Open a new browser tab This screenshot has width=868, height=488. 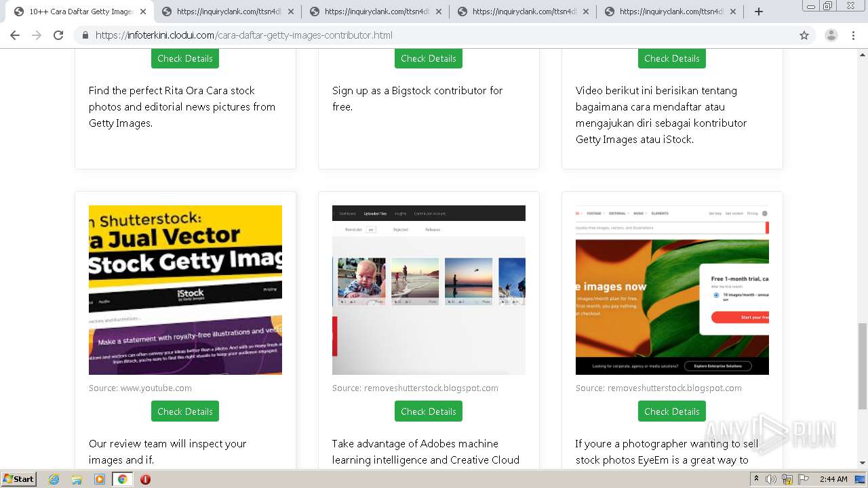759,12
